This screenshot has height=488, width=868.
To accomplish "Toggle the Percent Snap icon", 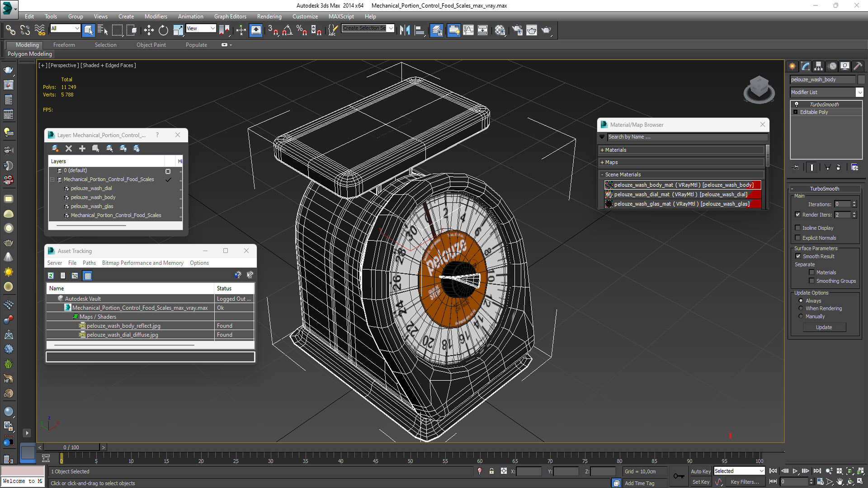I will tap(302, 30).
